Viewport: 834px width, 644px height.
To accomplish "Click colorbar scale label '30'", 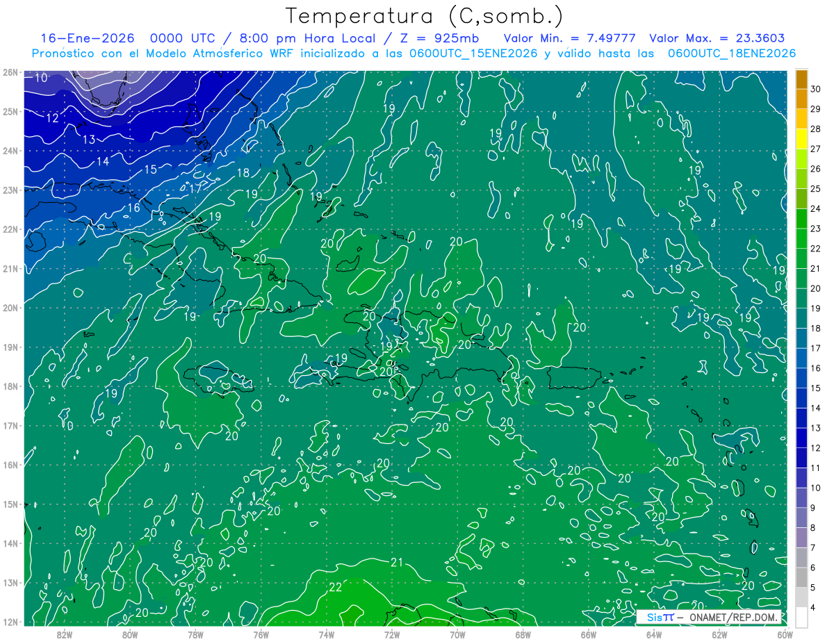I will click(816, 88).
